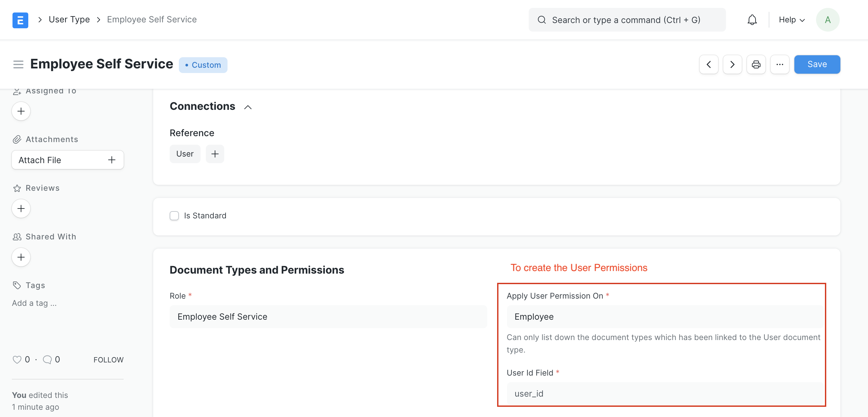Image resolution: width=868 pixels, height=417 pixels.
Task: Open the Employee Self Service breadcrumb
Action: 152,19
